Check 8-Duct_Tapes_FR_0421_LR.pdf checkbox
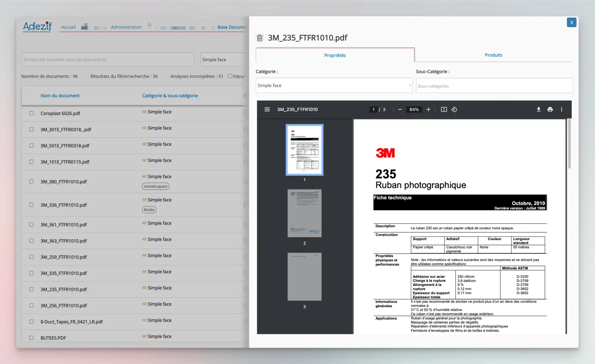The height and width of the screenshot is (364, 595). (x=31, y=322)
